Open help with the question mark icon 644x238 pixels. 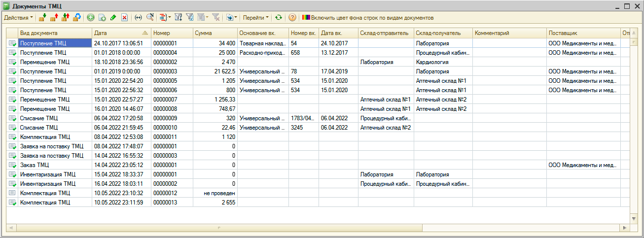point(292,18)
